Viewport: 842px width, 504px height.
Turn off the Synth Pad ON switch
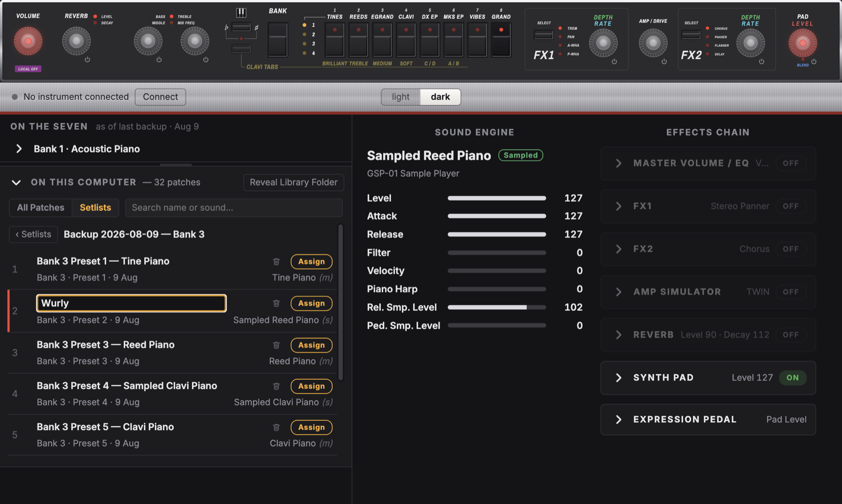(x=793, y=378)
